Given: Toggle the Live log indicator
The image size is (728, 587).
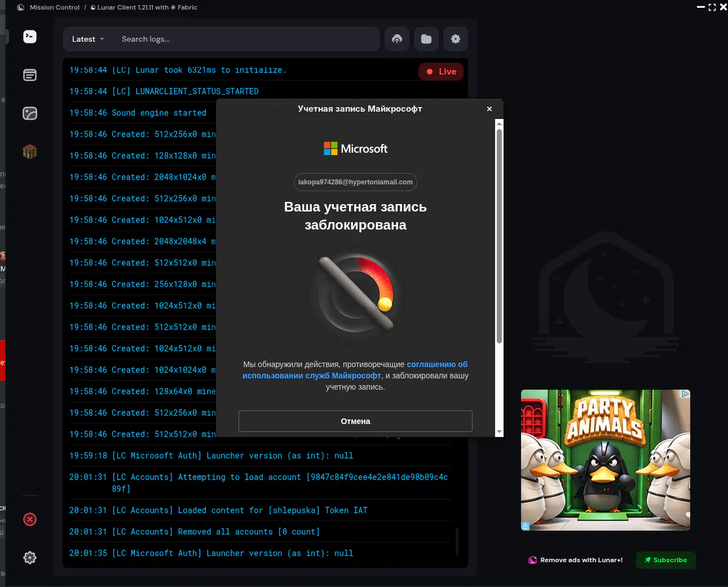Looking at the screenshot, I should point(441,72).
